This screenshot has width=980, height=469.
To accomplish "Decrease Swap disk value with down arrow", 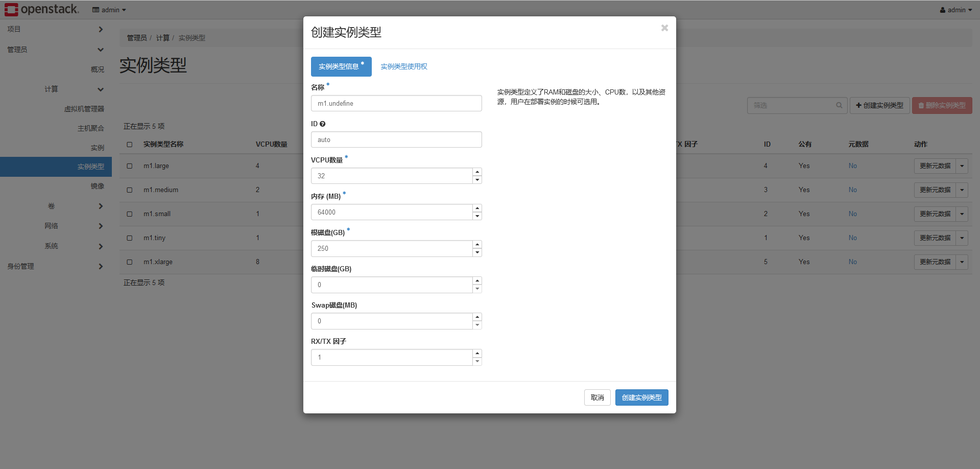I will click(x=477, y=325).
